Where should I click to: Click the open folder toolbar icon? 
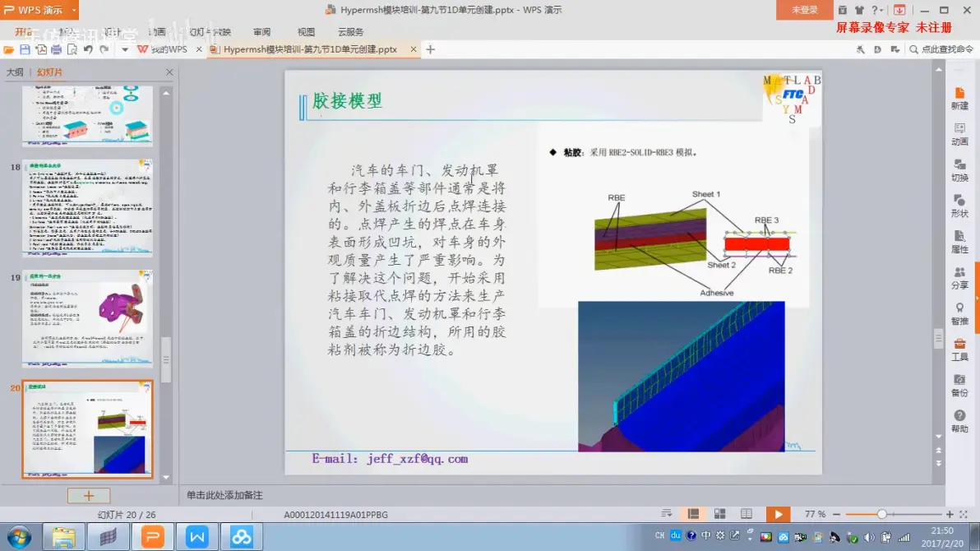tap(9, 49)
